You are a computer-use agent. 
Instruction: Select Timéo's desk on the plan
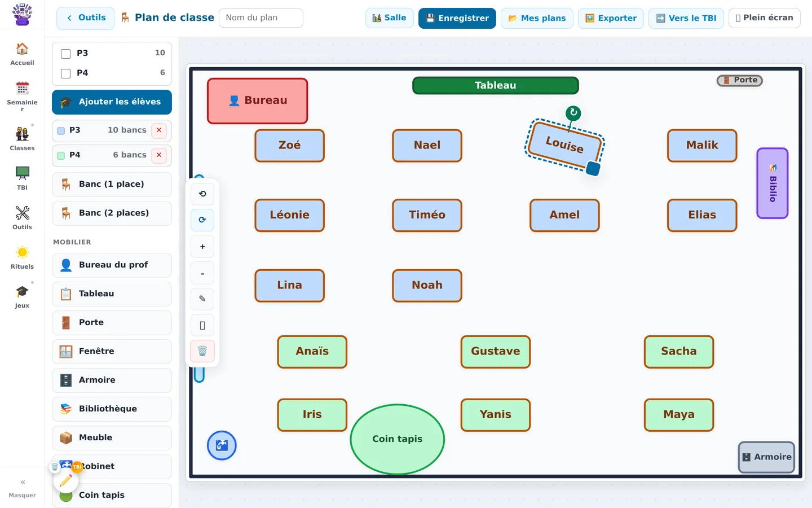(x=427, y=215)
